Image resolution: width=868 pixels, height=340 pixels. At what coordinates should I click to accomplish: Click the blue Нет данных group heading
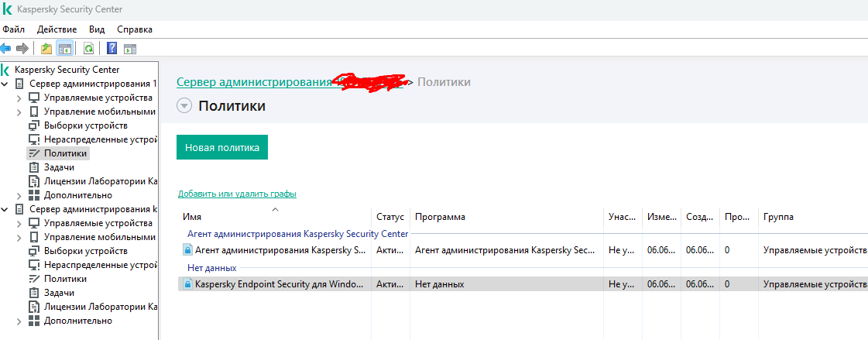(x=212, y=268)
